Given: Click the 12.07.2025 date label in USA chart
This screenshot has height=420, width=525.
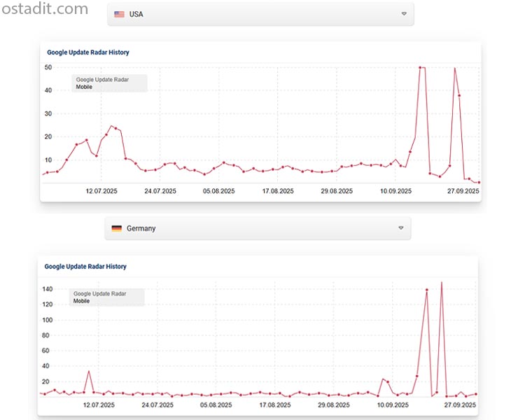Looking at the screenshot, I should (101, 190).
